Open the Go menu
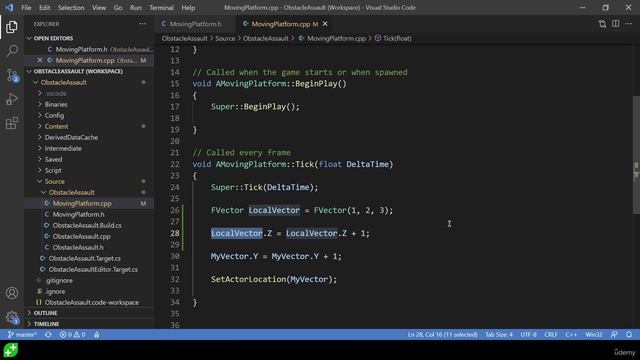640x360 pixels. (x=118, y=8)
